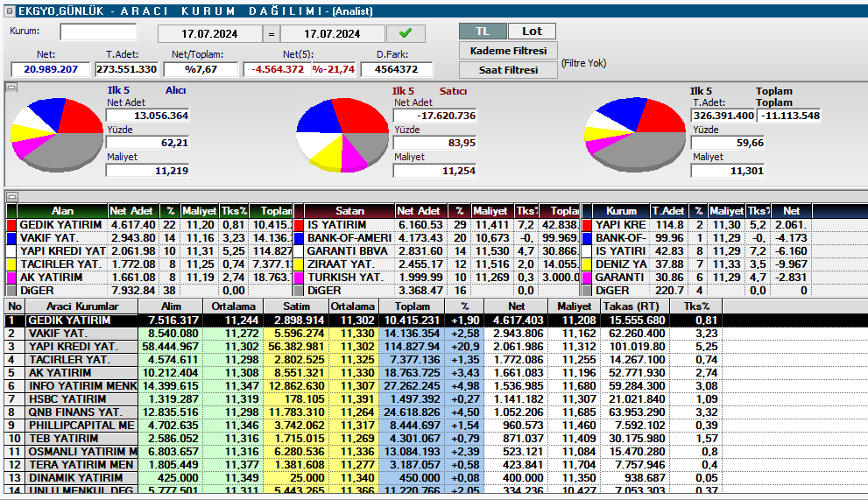Viewport: 868px width, 500px height.
Task: Click blue swatch beside VAKIF YAT. buyer
Action: click(11, 238)
